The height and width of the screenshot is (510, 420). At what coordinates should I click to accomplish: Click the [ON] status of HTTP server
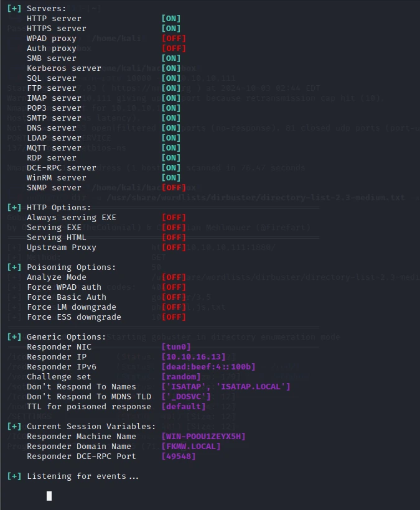[x=171, y=19]
